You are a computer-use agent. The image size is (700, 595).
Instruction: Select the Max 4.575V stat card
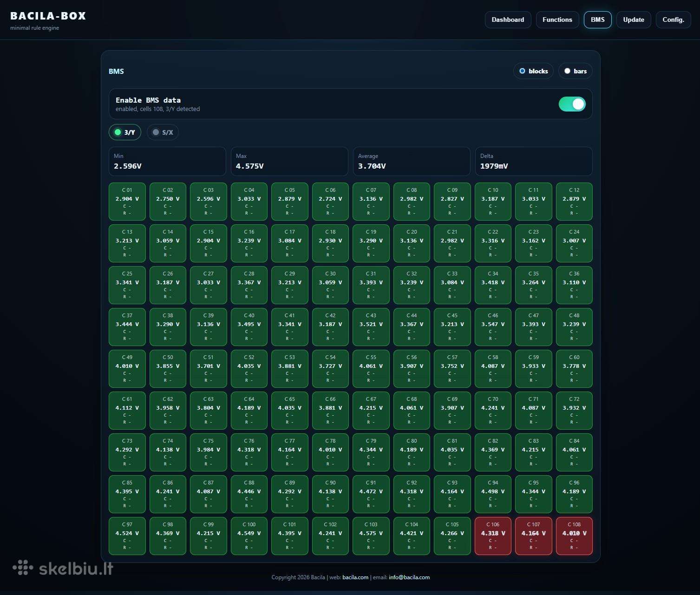point(289,162)
